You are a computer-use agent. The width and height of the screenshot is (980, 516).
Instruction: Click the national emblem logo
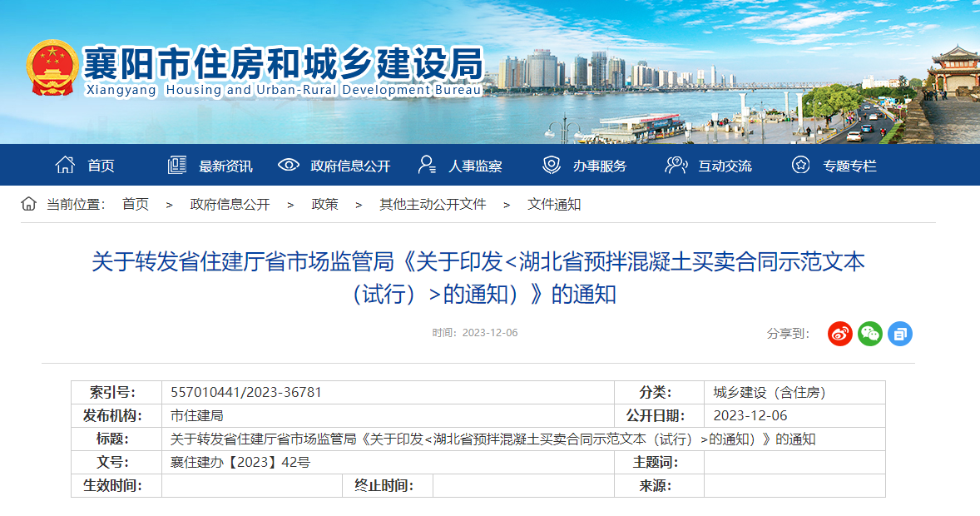pyautogui.click(x=52, y=67)
